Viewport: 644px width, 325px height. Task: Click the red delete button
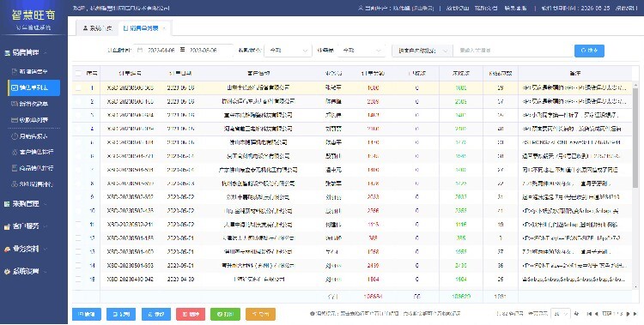191,315
